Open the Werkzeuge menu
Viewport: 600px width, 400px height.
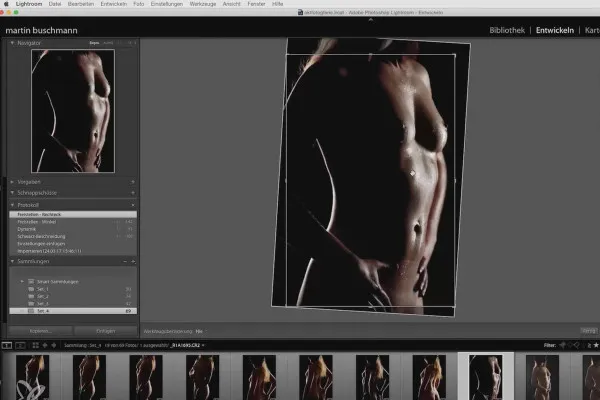click(202, 4)
